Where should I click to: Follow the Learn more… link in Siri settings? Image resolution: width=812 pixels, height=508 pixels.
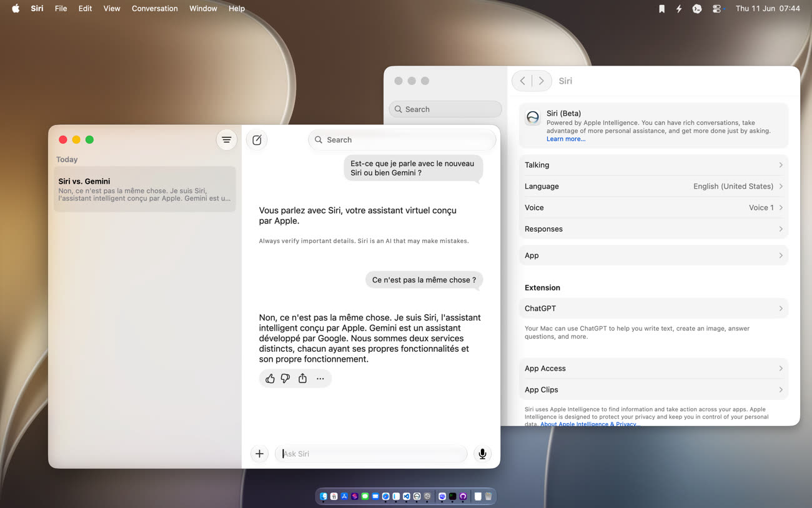tap(566, 139)
